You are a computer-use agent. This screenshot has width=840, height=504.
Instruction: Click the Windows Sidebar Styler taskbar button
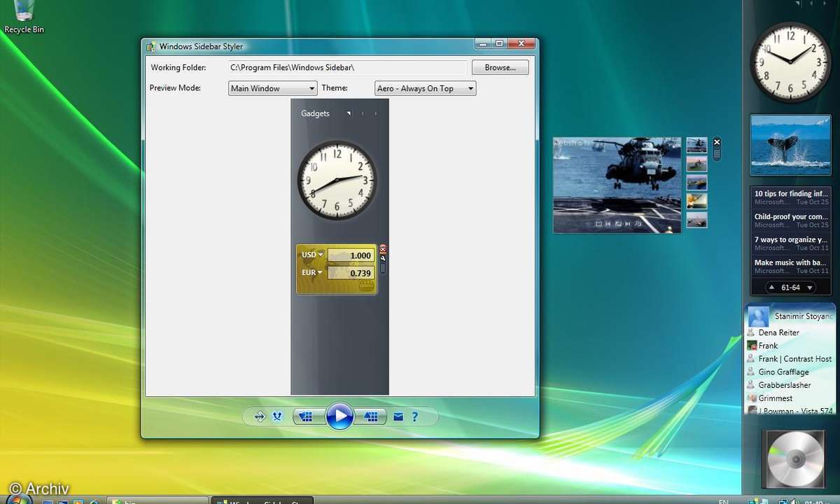[x=262, y=500]
